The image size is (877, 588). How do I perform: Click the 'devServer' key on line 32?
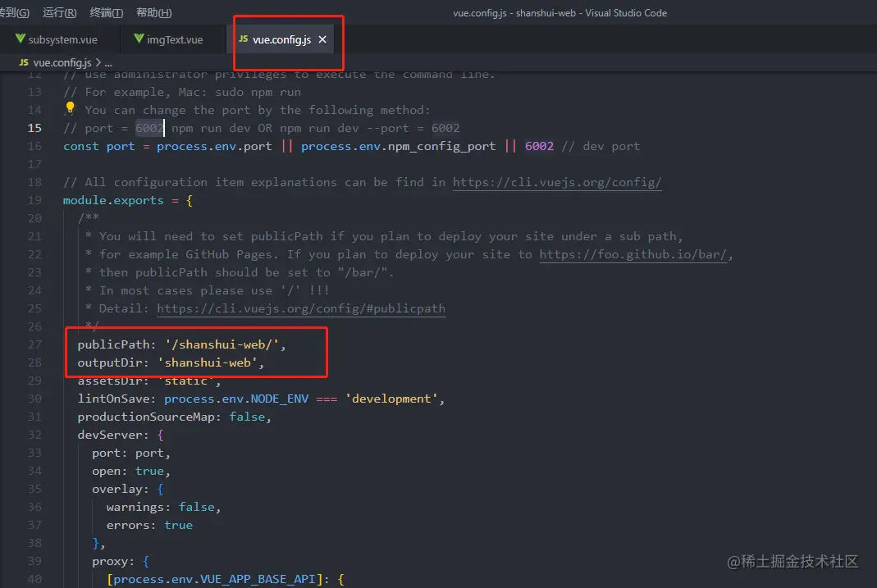click(110, 435)
